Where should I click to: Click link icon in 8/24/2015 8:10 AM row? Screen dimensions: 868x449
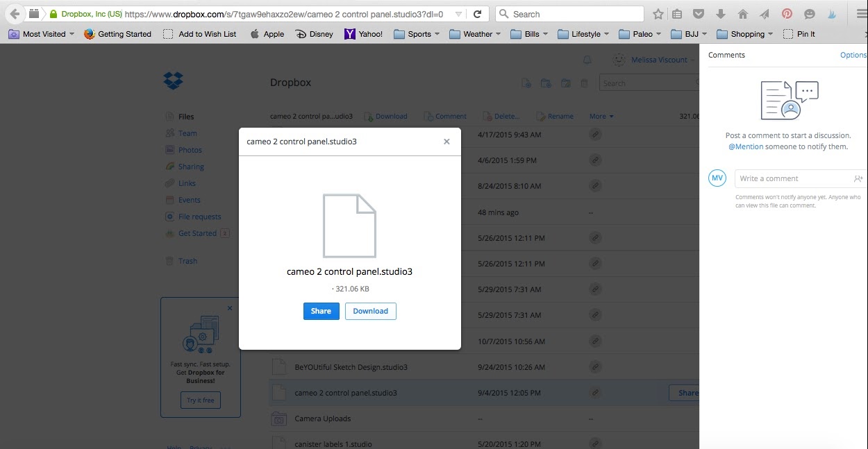point(595,186)
